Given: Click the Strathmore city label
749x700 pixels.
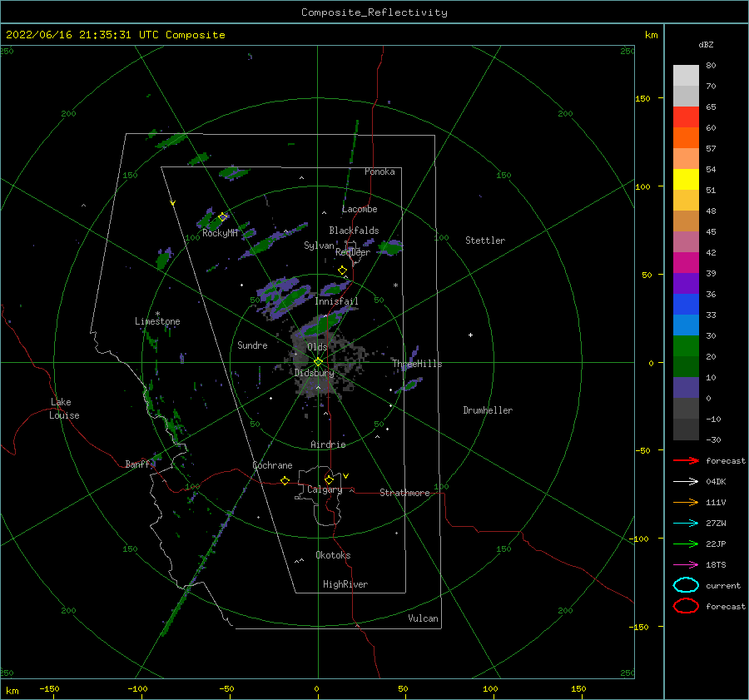Looking at the screenshot, I should point(404,493).
